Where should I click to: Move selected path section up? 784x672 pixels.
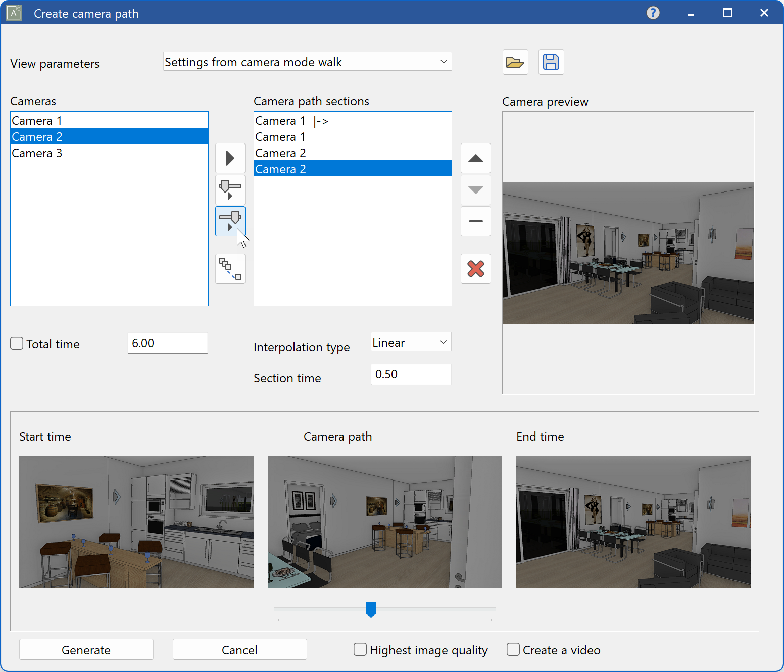tap(475, 158)
